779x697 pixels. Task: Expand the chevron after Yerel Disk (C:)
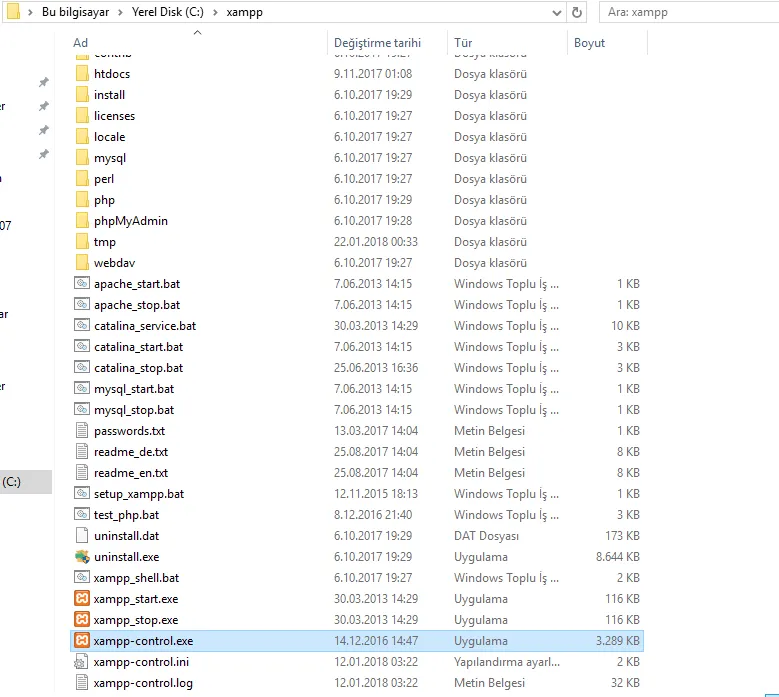pos(215,12)
